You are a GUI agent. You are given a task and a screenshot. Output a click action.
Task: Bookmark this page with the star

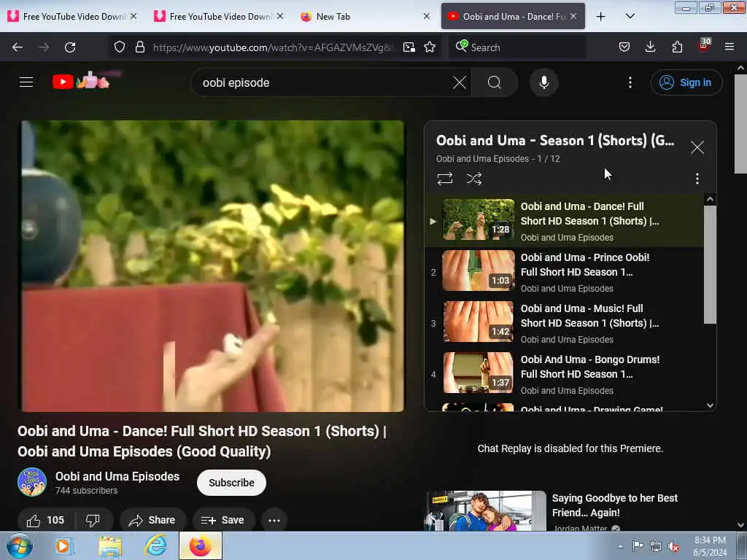[x=430, y=47]
